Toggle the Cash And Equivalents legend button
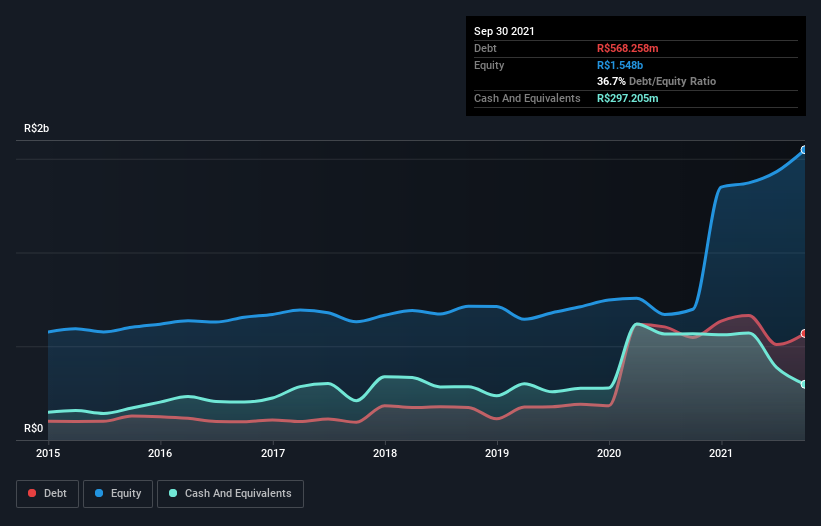 click(x=230, y=494)
